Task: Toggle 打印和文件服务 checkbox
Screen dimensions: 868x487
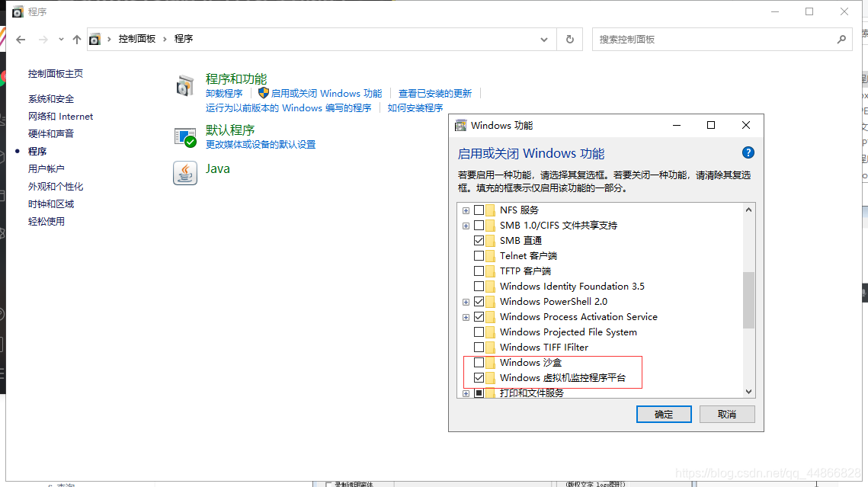Action: point(479,393)
